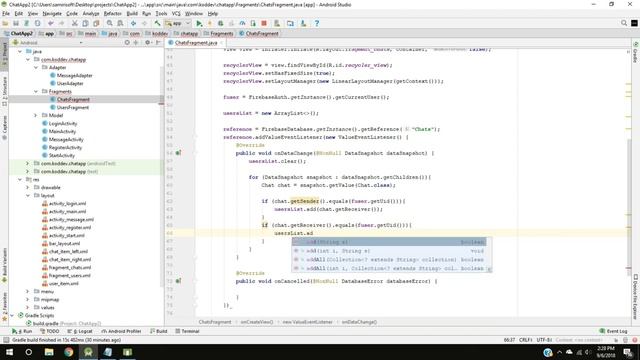
Task: Open the Logcat tool window
Action: (x=80, y=331)
